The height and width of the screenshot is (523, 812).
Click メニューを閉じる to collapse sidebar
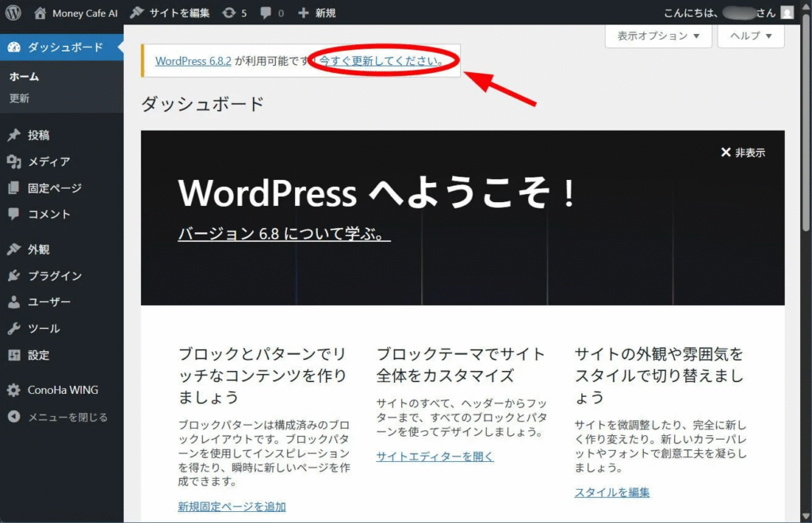tap(67, 417)
